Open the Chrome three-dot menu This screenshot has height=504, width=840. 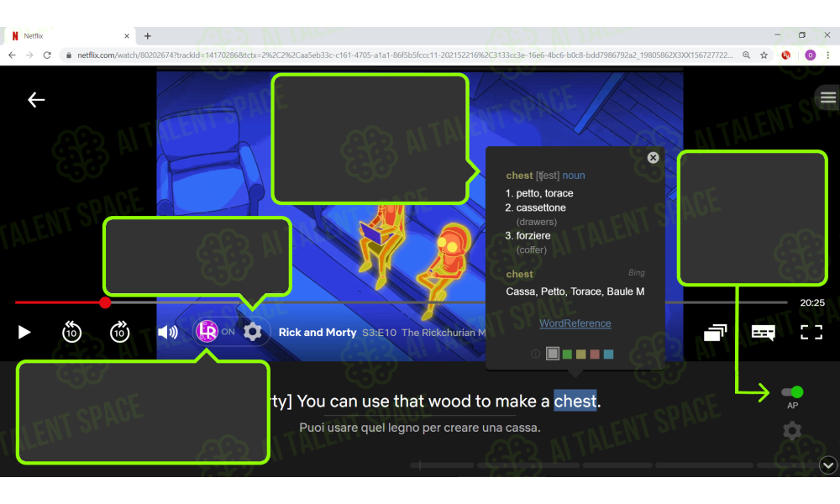(x=827, y=55)
